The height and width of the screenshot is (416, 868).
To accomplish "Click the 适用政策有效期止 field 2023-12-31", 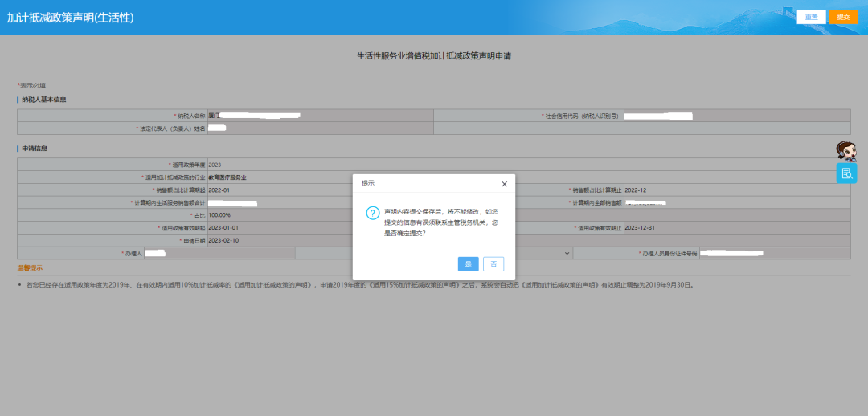I will coord(735,228).
